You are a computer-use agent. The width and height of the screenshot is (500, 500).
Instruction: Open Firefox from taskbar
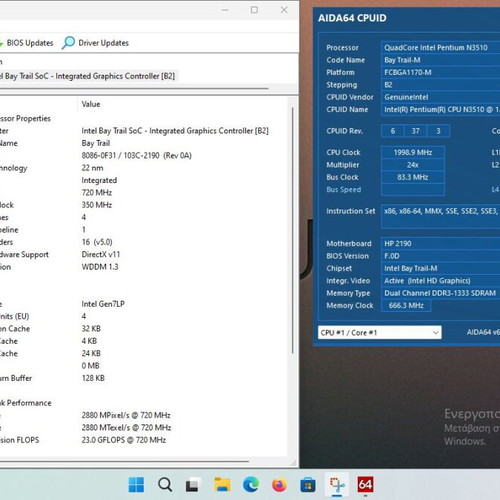click(x=279, y=484)
